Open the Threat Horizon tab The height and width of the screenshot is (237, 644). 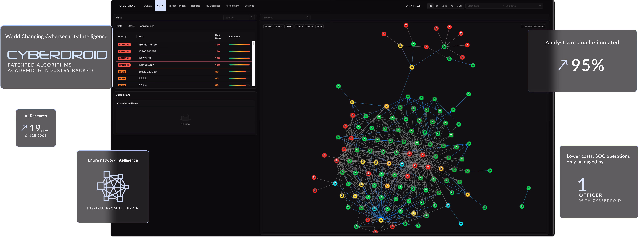click(x=177, y=6)
